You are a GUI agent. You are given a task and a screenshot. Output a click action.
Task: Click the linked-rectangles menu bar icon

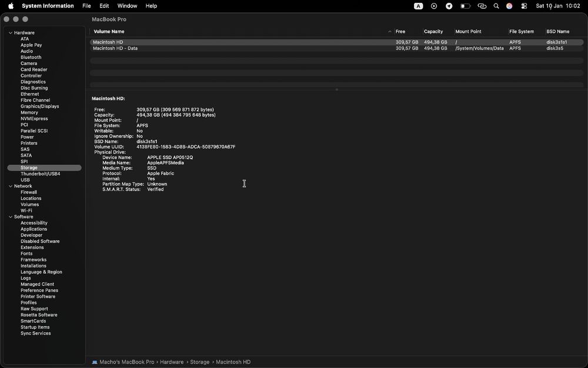click(482, 6)
